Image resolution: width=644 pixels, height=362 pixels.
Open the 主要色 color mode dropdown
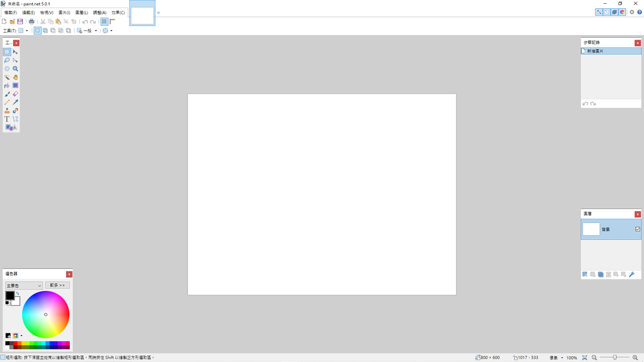point(24,285)
